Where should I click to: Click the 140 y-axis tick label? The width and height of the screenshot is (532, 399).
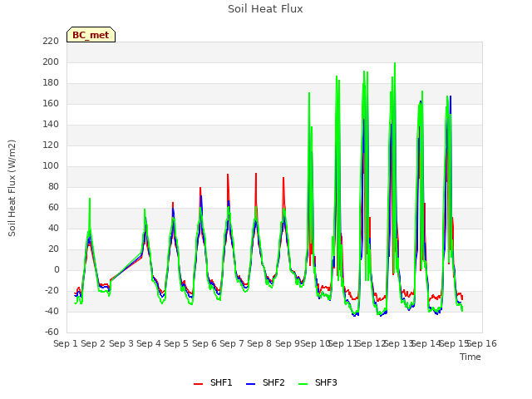[51, 124]
